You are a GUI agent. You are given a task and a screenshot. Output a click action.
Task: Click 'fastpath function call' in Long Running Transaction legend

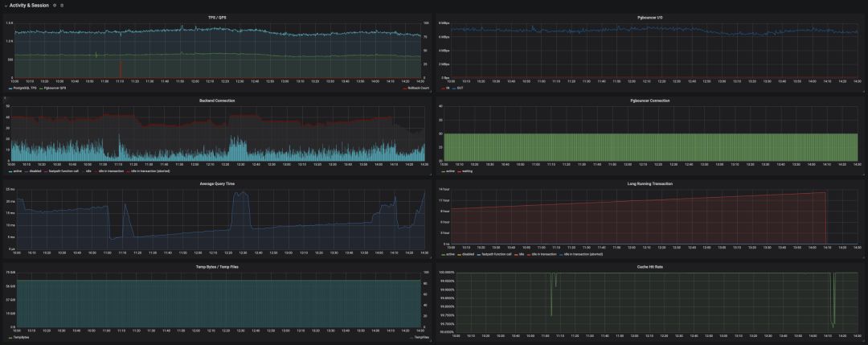tap(497, 254)
